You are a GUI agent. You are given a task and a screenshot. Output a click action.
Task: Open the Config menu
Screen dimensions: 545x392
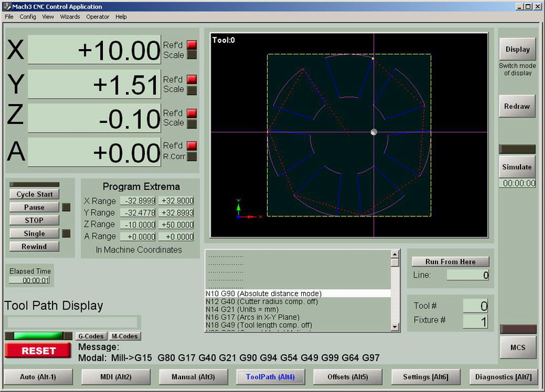pos(28,16)
